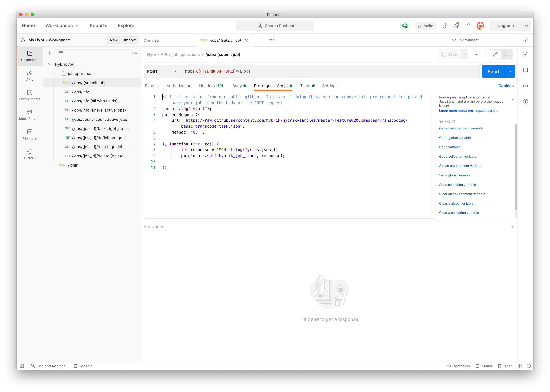Click the Search Postman box
This screenshot has width=550, height=392.
click(275, 26)
